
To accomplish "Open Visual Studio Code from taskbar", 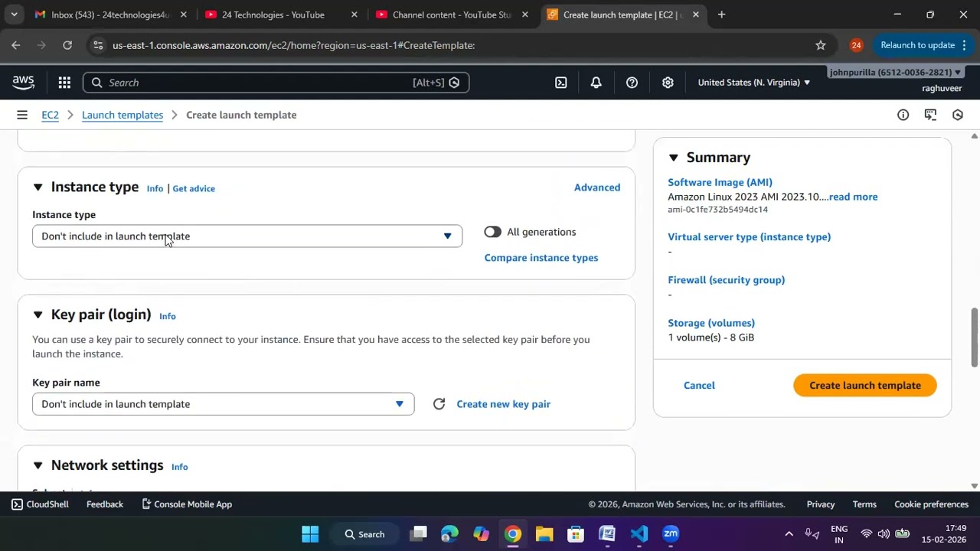I will pos(639,534).
